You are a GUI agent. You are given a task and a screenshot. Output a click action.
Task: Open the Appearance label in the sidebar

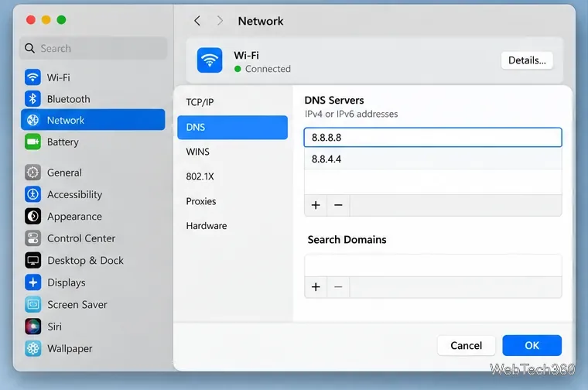(74, 217)
